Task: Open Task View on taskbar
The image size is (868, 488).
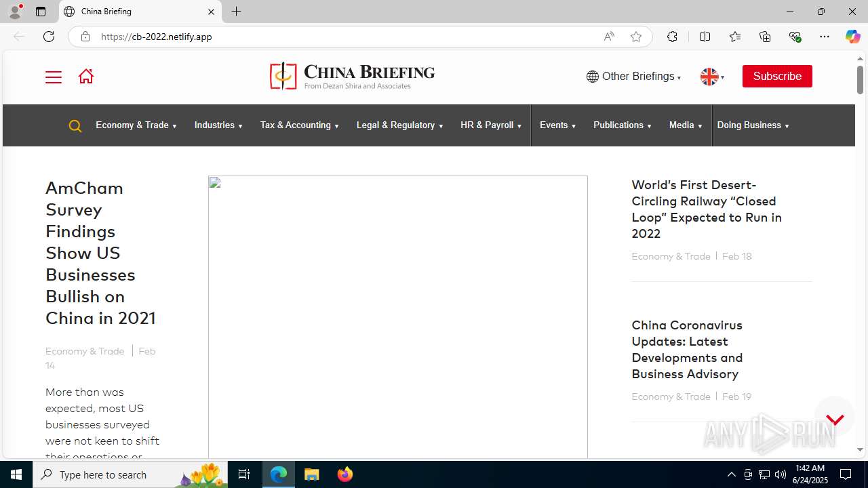Action: click(x=244, y=474)
